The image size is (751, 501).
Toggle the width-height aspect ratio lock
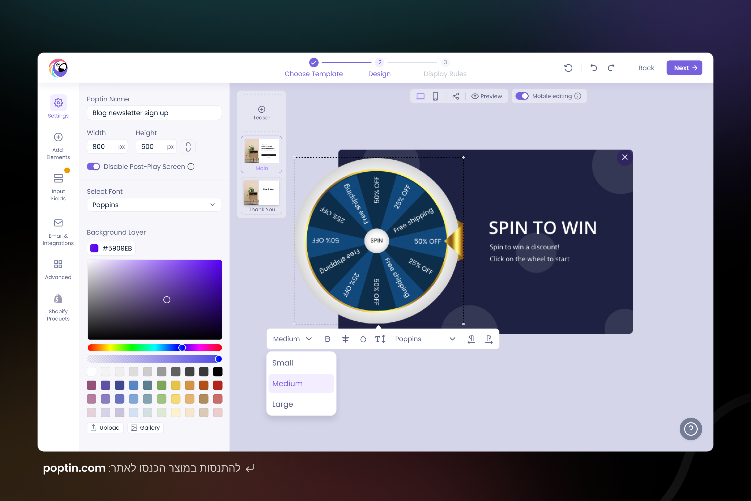pos(187,146)
